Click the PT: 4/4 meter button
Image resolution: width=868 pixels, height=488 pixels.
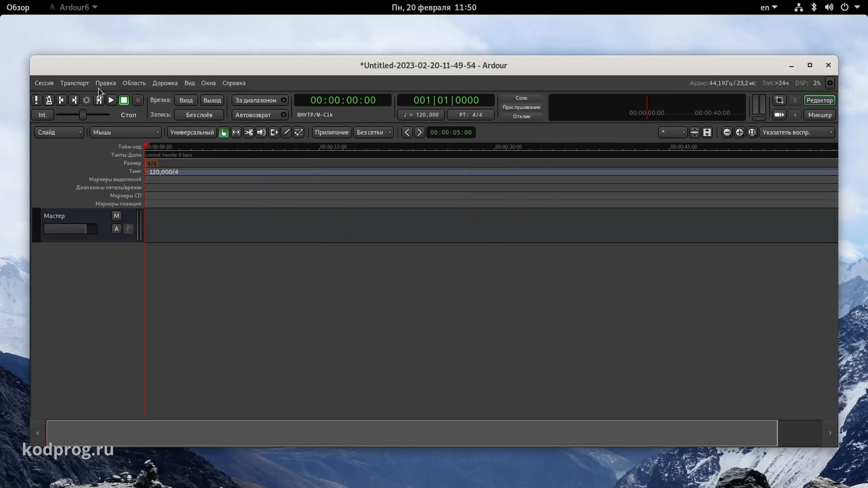(x=471, y=115)
